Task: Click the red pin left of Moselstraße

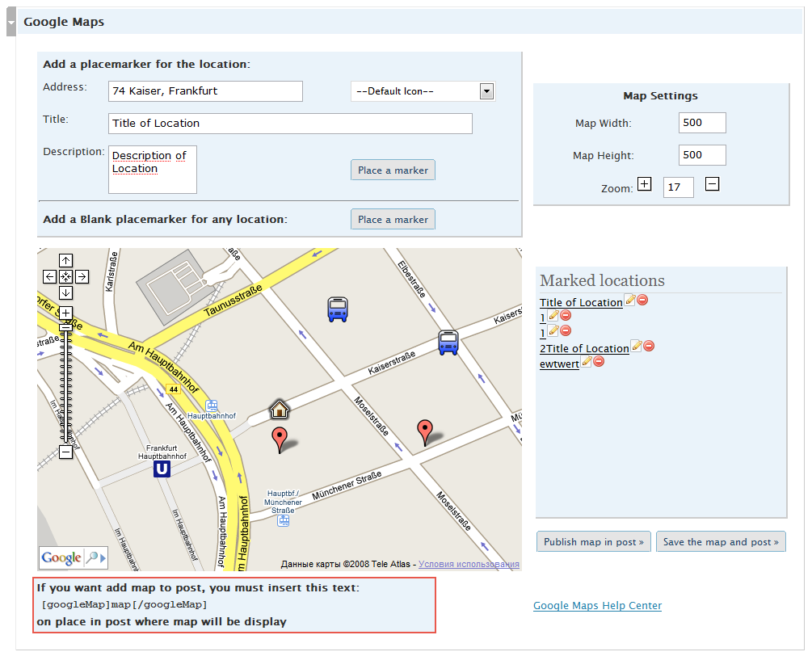Action: click(280, 440)
